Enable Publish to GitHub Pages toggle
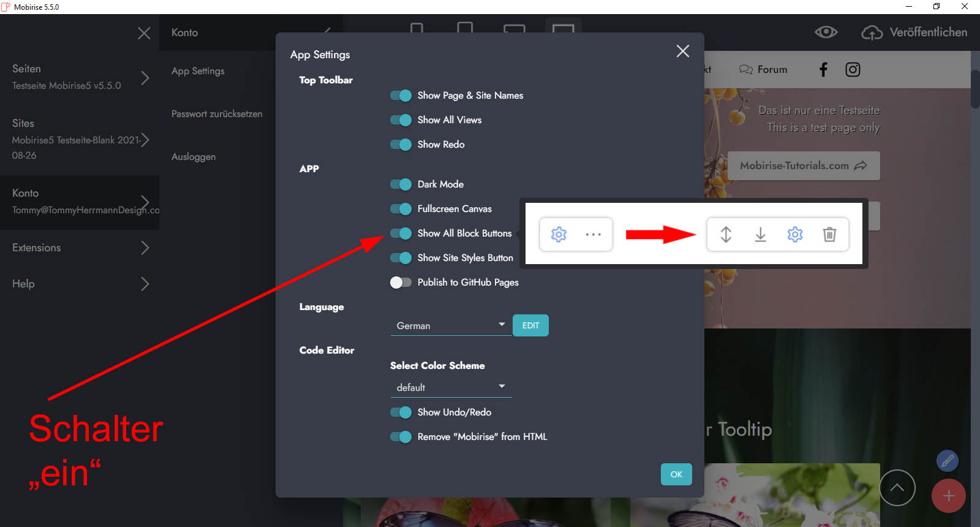This screenshot has height=527, width=980. (x=401, y=282)
